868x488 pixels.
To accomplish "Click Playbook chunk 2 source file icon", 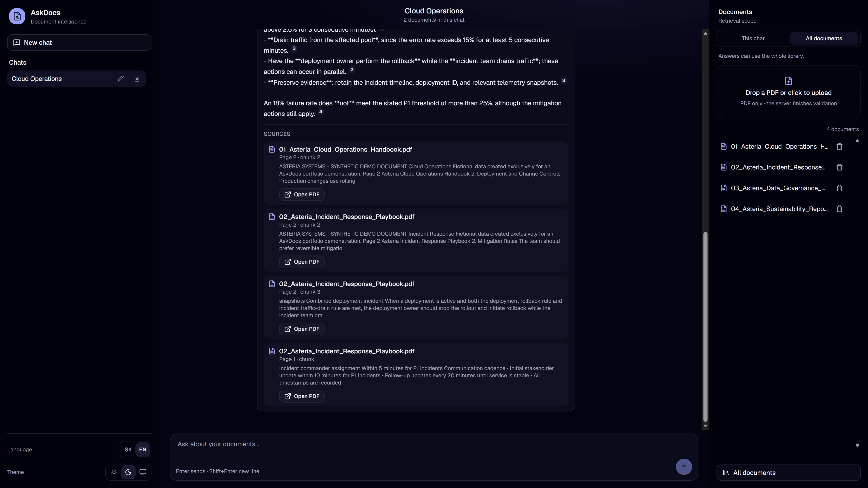I will 272,217.
